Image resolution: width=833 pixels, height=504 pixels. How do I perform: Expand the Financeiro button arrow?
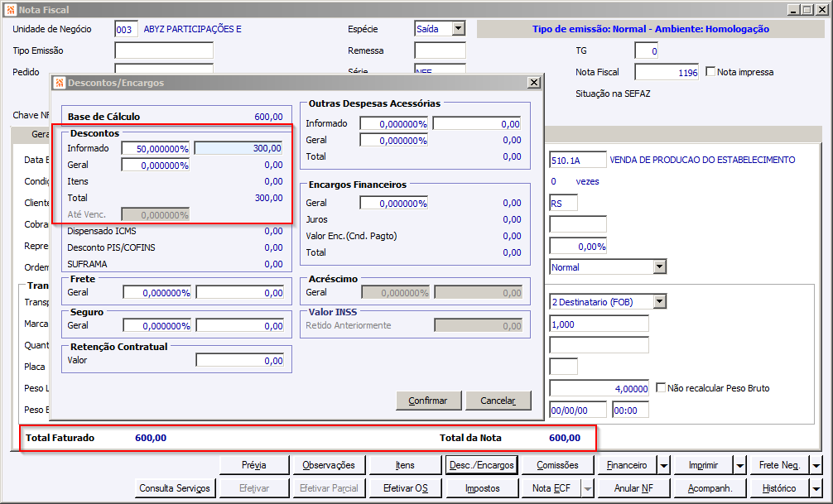[663, 465]
